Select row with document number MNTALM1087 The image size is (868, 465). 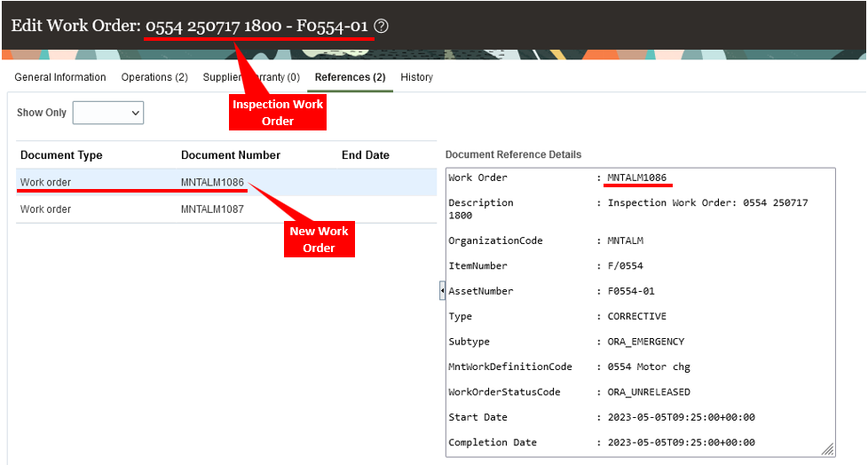pos(226,209)
